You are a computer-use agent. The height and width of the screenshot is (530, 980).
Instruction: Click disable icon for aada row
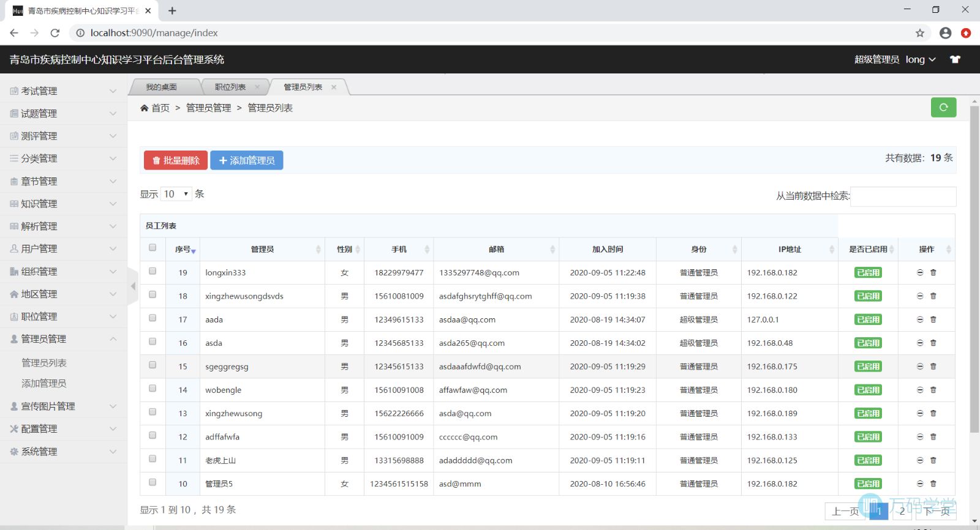click(x=920, y=319)
